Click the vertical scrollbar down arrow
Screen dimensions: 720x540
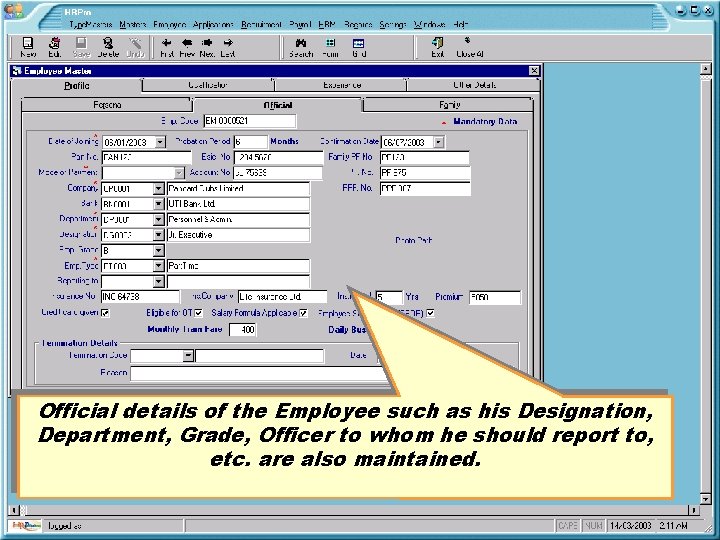click(x=705, y=499)
